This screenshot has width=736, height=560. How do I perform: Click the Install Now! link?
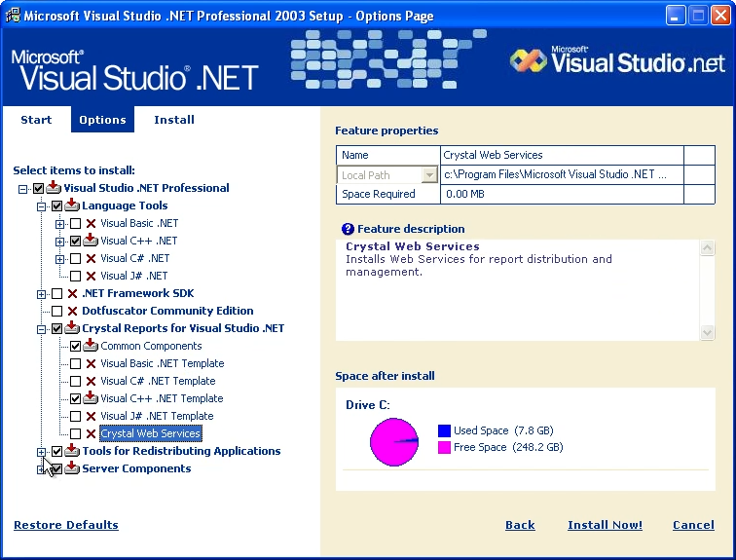coord(605,525)
